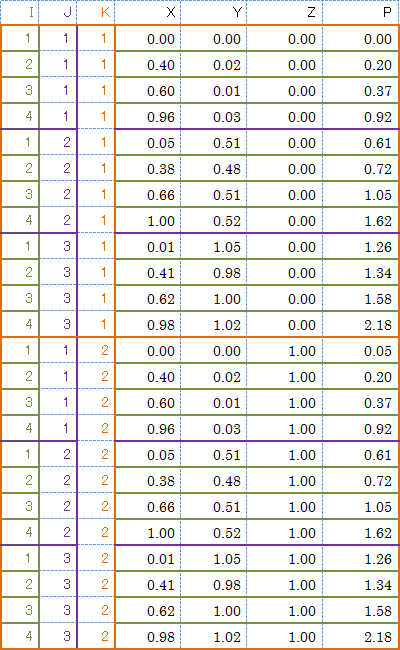Click the J column header
Image resolution: width=400 pixels, height=650 pixels.
(58, 12)
